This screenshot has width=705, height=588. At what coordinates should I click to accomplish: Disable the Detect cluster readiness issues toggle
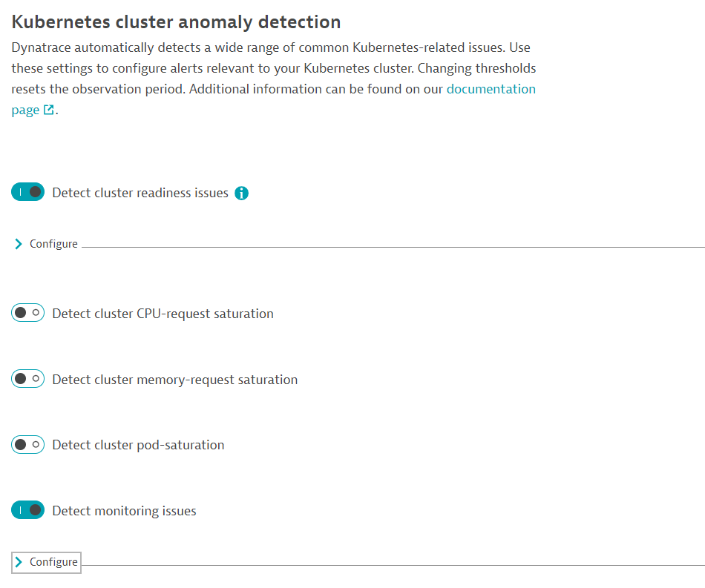[x=28, y=193]
